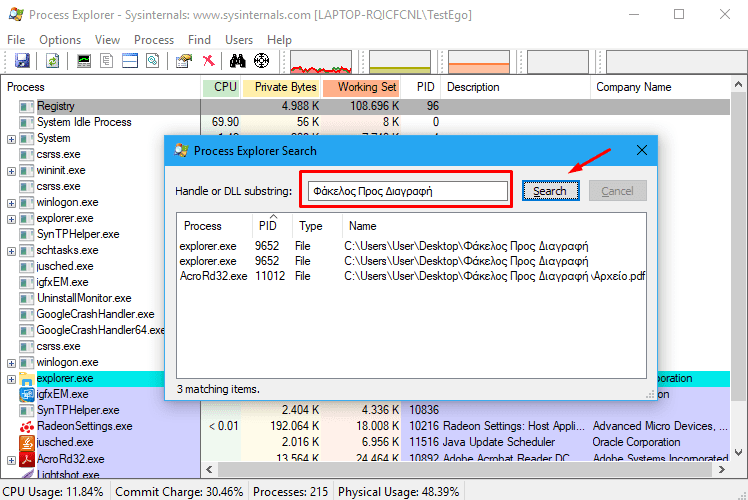Select the crosshair Find Window's Process icon

(261, 61)
